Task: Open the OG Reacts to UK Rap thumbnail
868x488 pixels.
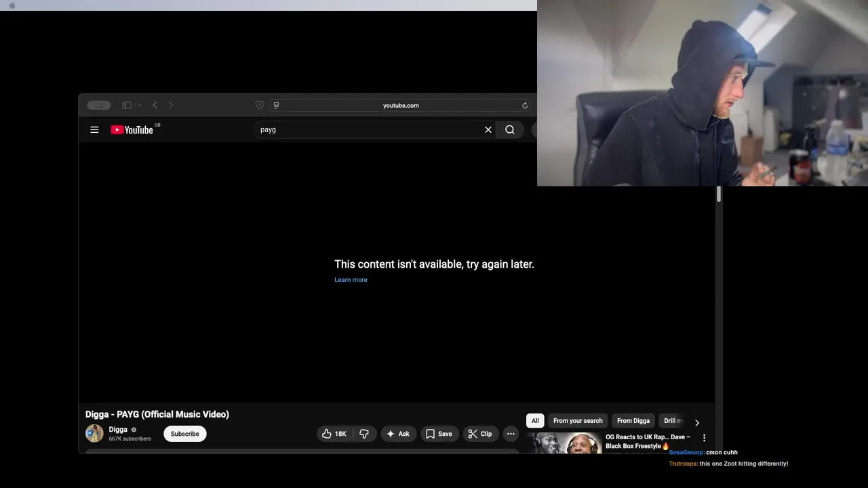Action: [564, 443]
